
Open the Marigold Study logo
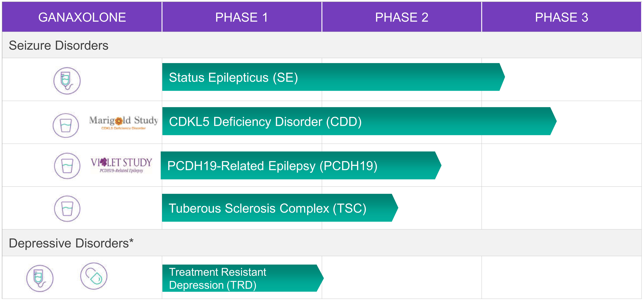point(123,122)
